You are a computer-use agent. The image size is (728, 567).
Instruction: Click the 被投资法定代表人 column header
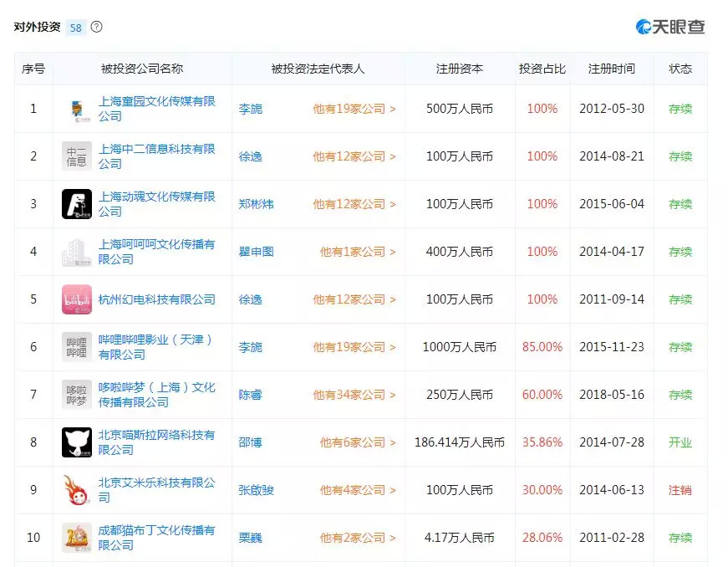pyautogui.click(x=318, y=69)
